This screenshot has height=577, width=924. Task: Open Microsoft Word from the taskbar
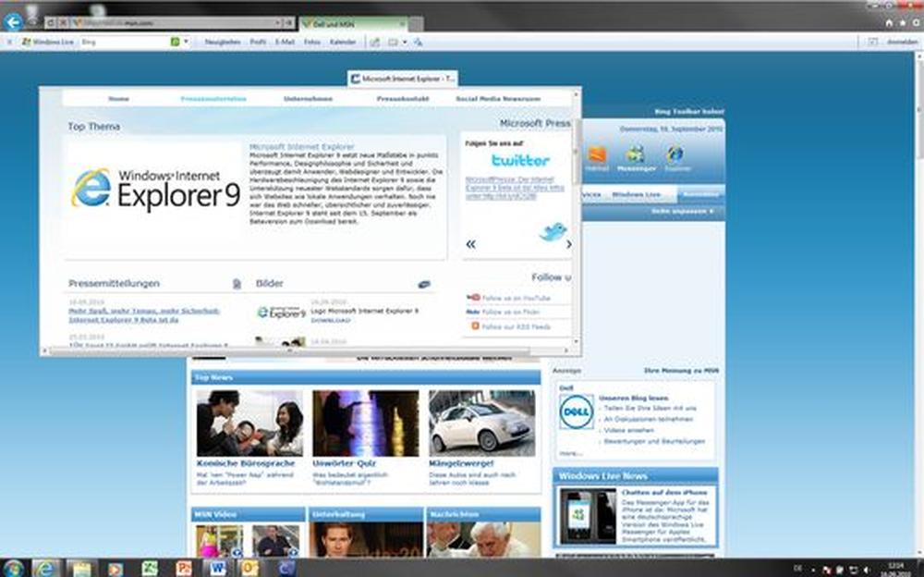tap(219, 567)
